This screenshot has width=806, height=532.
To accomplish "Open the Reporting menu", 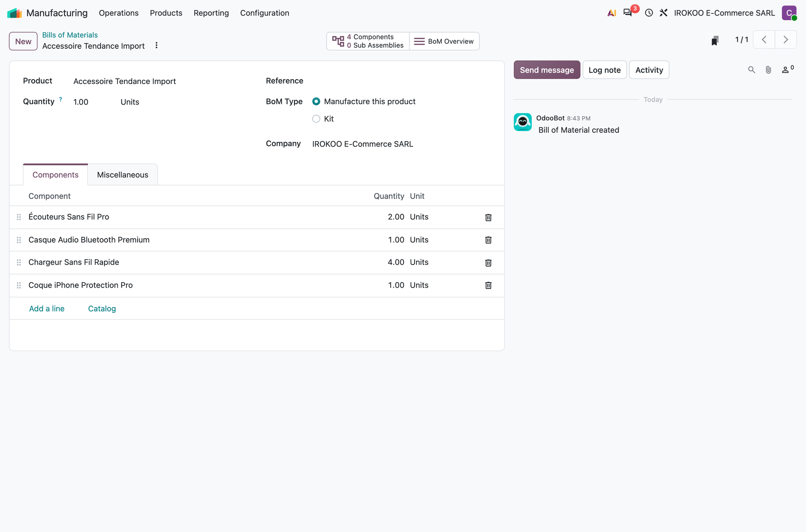I will coord(211,13).
